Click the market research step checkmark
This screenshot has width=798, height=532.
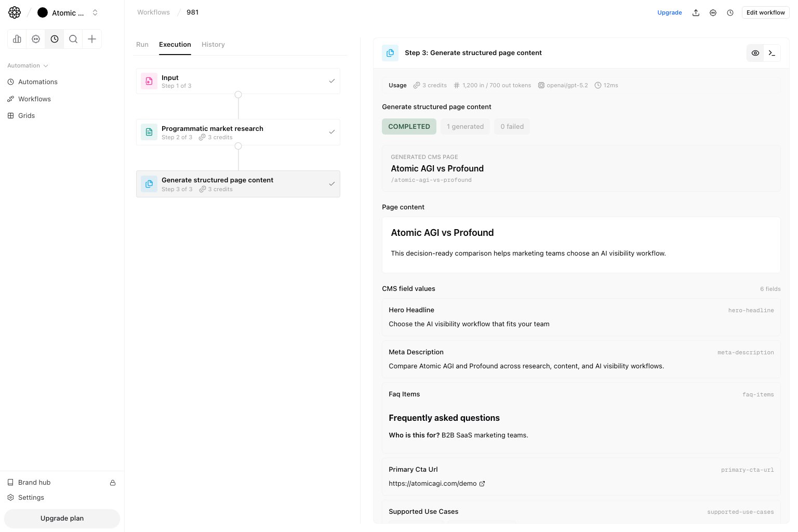point(331,132)
